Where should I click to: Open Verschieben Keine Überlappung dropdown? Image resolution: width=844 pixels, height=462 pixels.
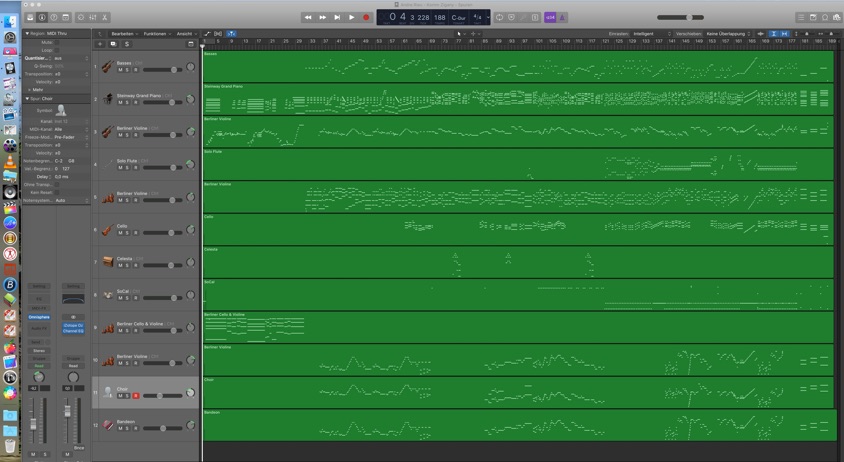click(x=728, y=33)
